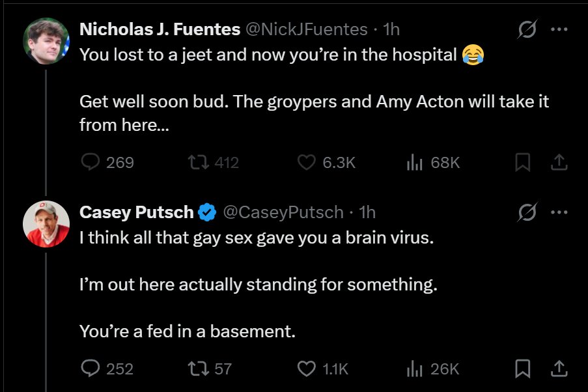Click Grok icon on Fuentes post
588x392 pixels.
coord(527,29)
